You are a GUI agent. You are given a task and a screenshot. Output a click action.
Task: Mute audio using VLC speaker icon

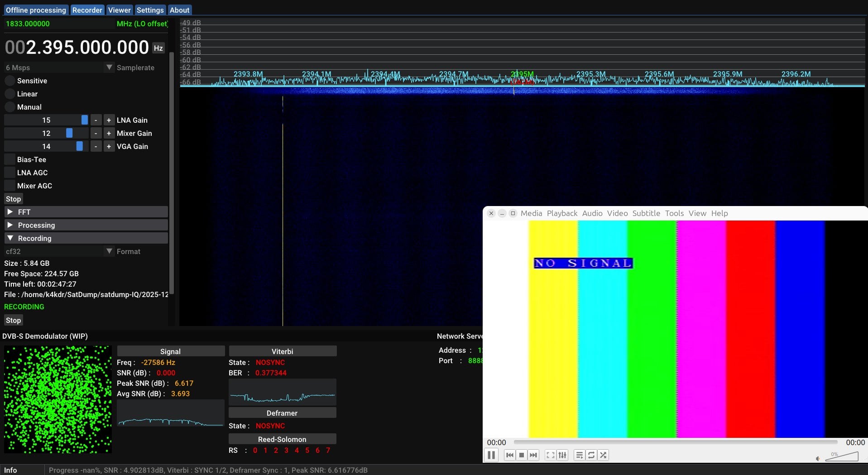[818, 459]
